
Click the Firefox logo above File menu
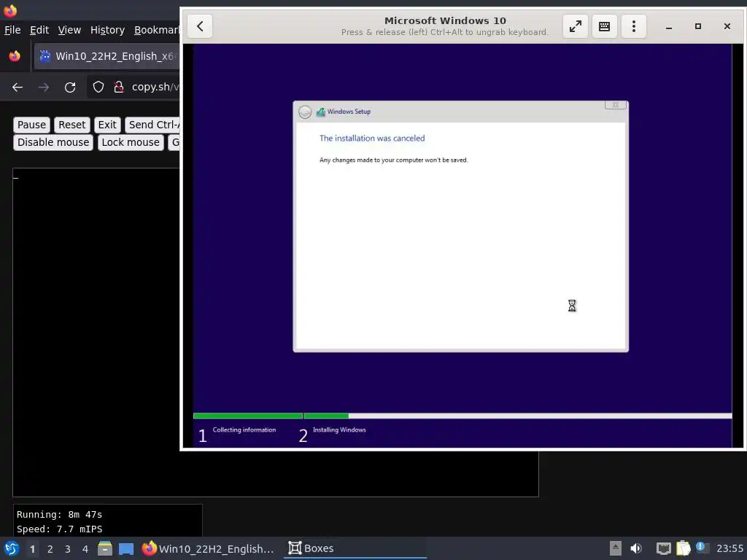point(10,10)
